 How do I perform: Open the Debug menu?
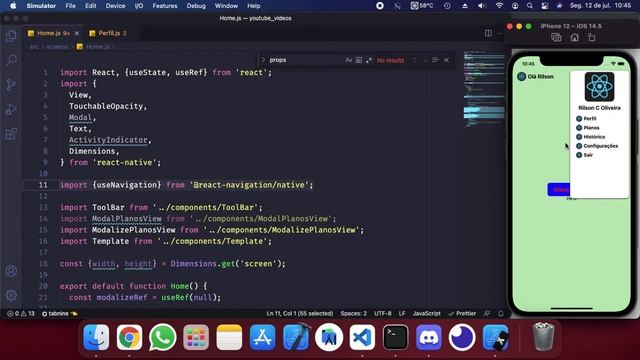[x=196, y=6]
